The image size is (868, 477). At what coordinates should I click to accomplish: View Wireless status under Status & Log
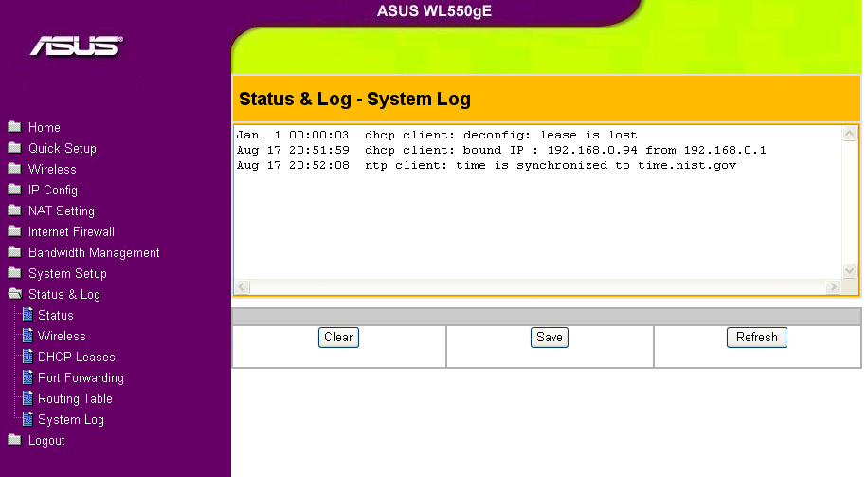pyautogui.click(x=62, y=337)
